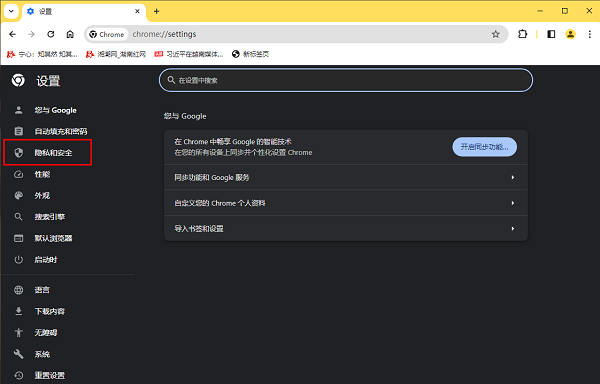Open the profile avatar menu
Image resolution: width=600 pixels, height=384 pixels.
click(x=571, y=34)
